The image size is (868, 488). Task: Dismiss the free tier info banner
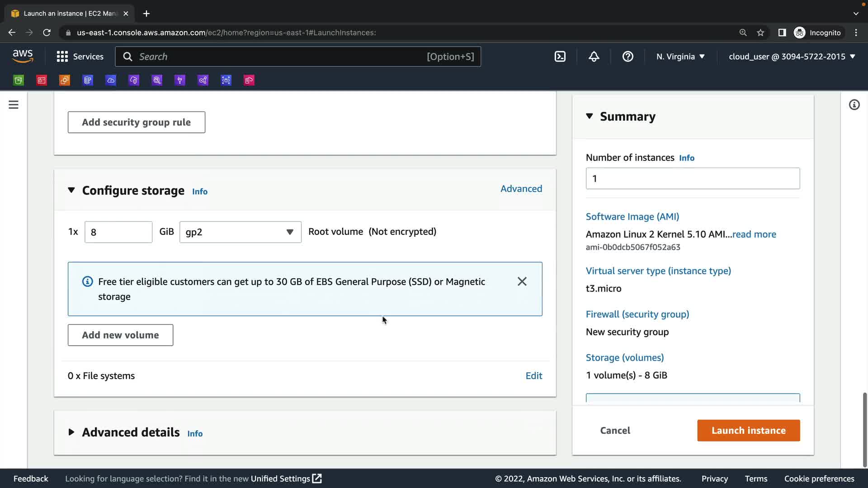(522, 282)
